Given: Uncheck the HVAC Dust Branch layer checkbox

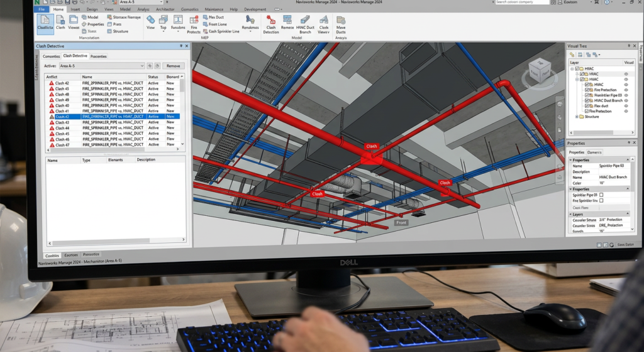Looking at the screenshot, I should pos(587,100).
